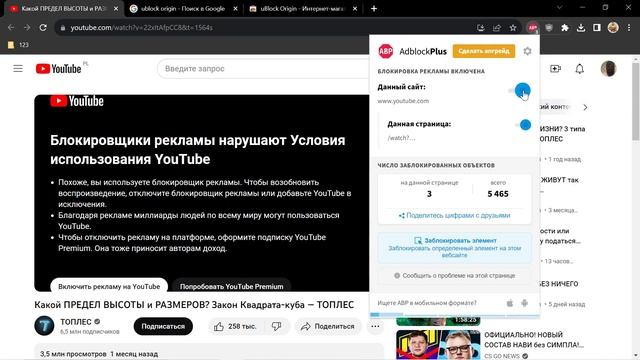Screen dimensions: 640x360
Task: Dislike the video
Action: 277,327
